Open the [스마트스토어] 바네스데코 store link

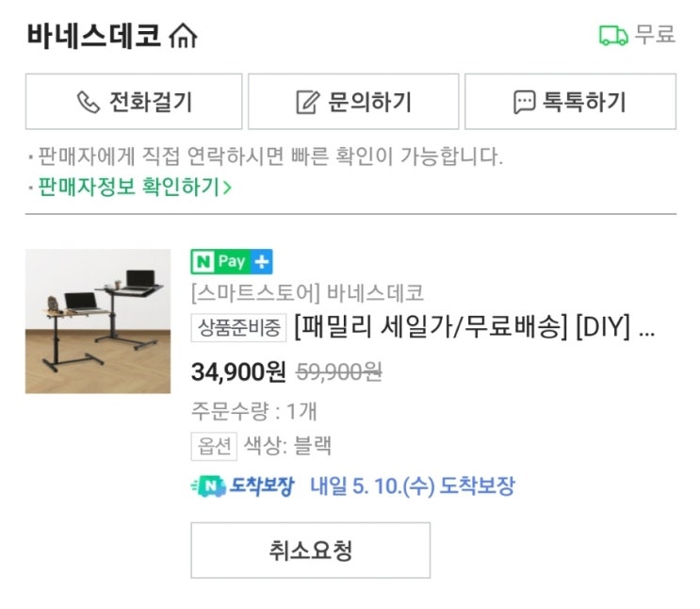coord(307,291)
